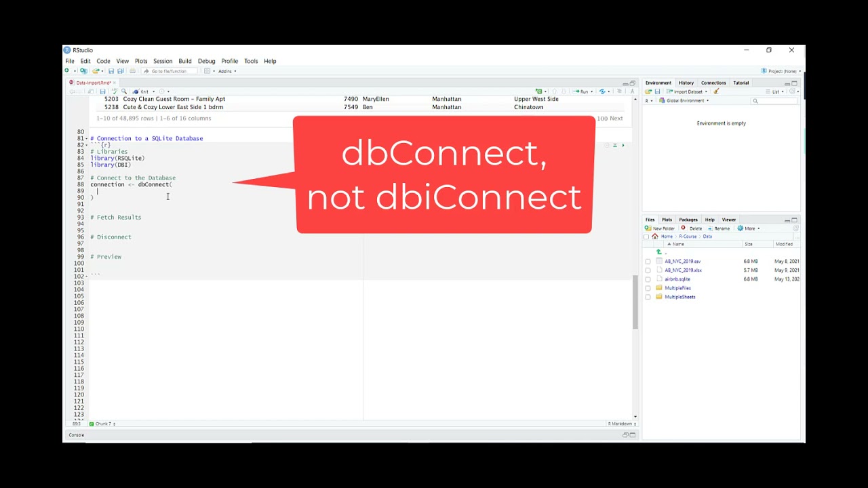Click the Find/Replace magnifier icon
The width and height of the screenshot is (868, 488).
click(124, 91)
